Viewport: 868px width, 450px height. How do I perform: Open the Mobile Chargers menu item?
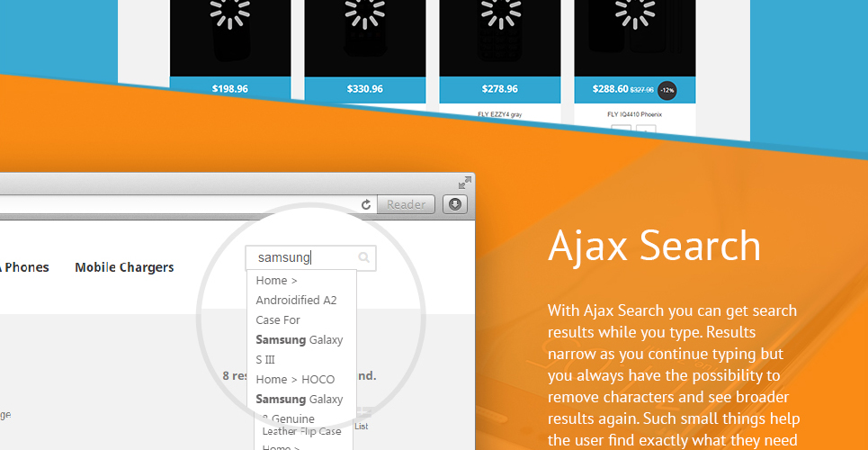click(124, 267)
